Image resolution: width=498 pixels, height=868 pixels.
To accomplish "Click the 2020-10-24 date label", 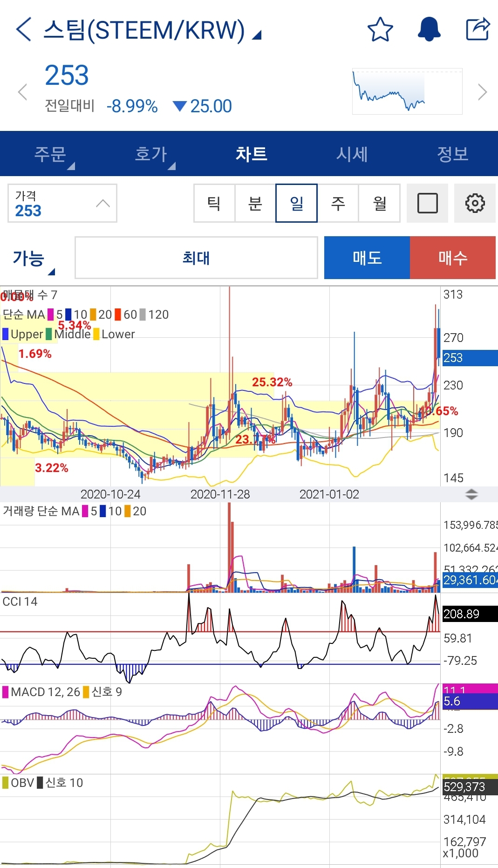I will 110,494.
